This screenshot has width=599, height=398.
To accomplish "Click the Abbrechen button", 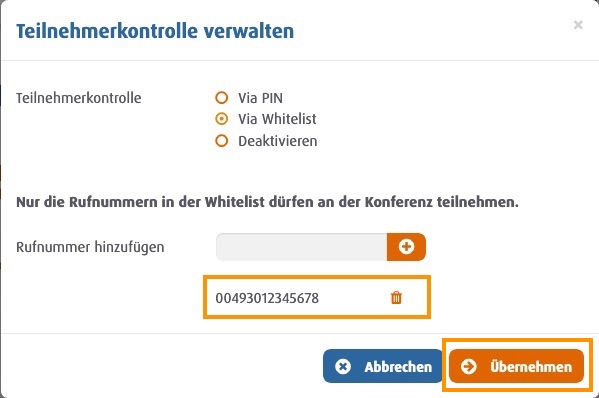I will coord(383,366).
